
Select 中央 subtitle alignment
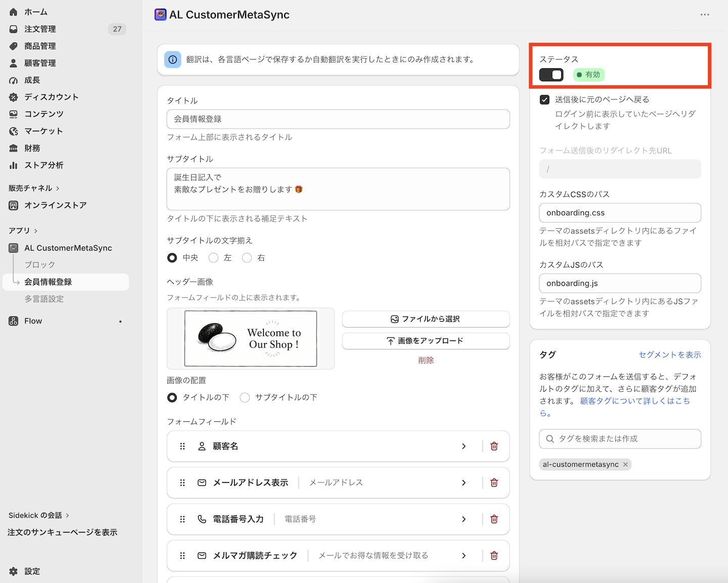(172, 258)
